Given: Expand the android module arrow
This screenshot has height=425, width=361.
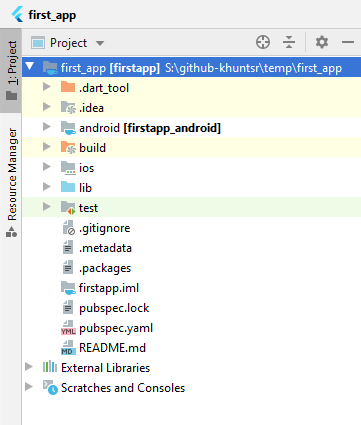Looking at the screenshot, I should tap(47, 127).
